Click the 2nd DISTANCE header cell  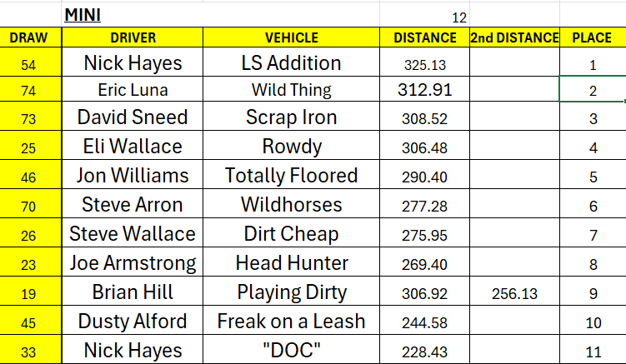coord(514,37)
